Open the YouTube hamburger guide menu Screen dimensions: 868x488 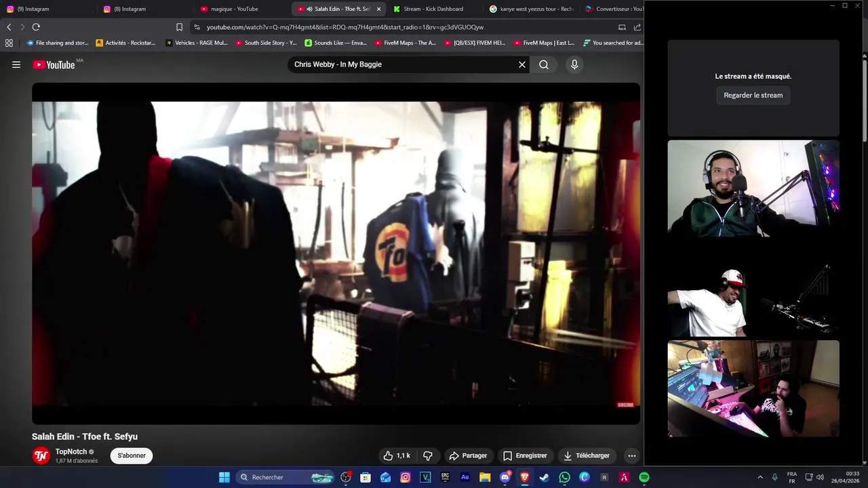(x=16, y=64)
